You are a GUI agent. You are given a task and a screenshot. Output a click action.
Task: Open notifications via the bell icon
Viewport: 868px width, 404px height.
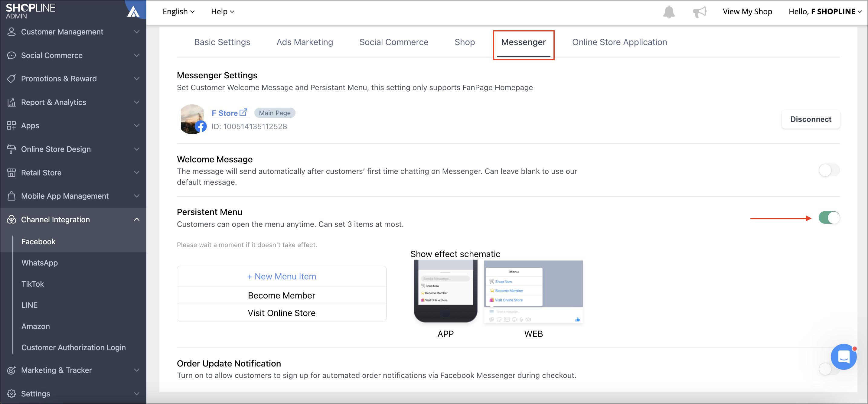669,11
